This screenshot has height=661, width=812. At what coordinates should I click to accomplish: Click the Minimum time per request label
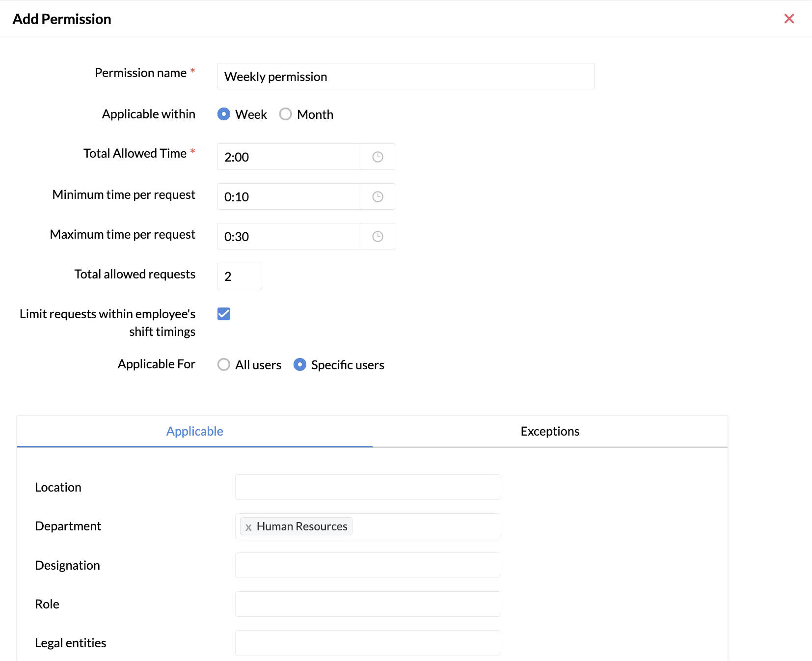click(124, 194)
